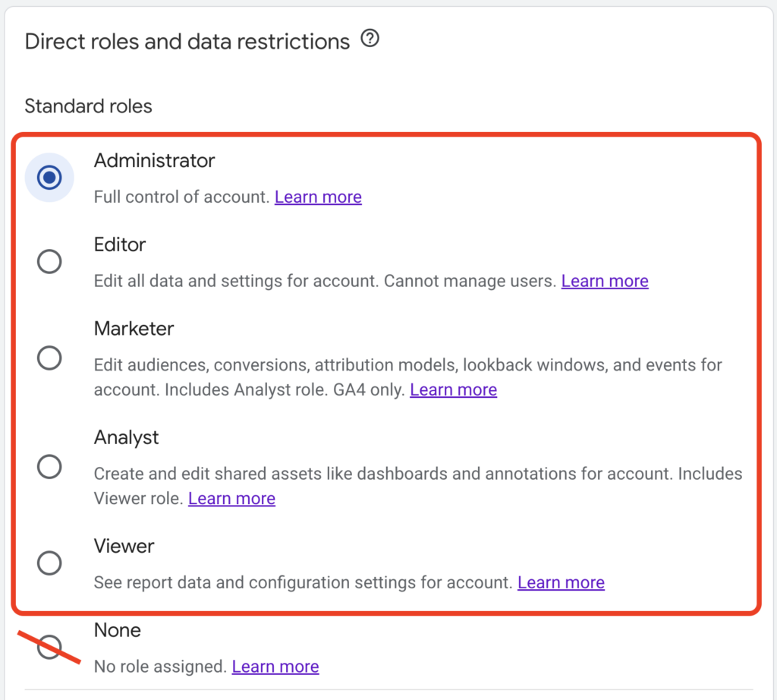
Task: Choose the Marketer role option
Action: tap(49, 358)
